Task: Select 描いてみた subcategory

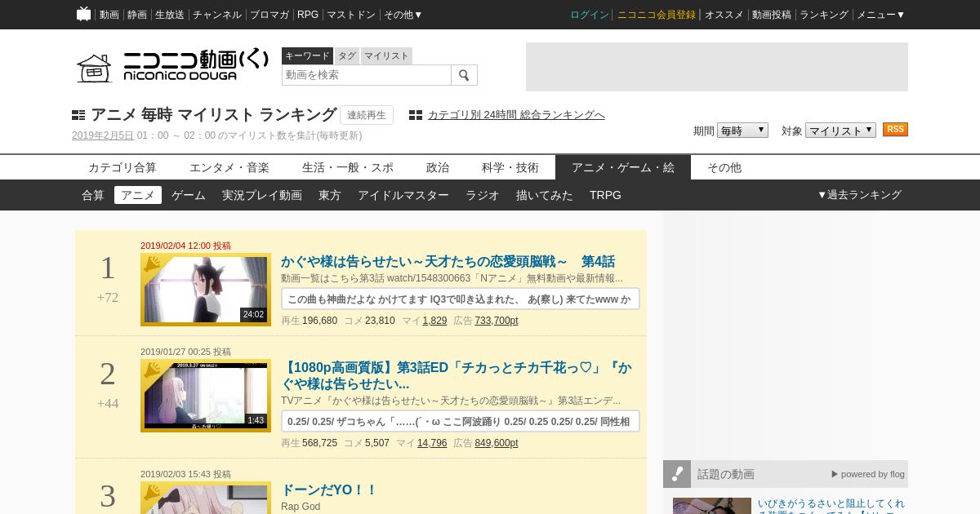Action: click(x=545, y=195)
